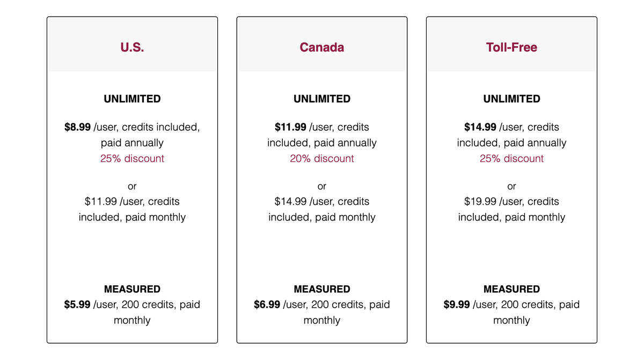644x362 pixels.
Task: Click the MEASURED label in the Toll-Free card
Action: click(x=511, y=289)
